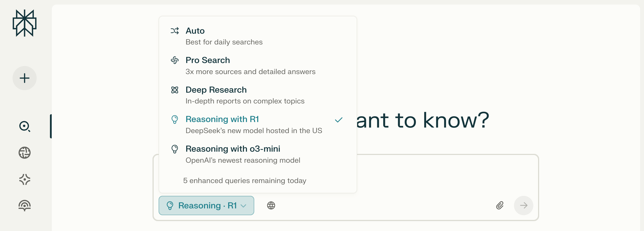Screen dimensions: 644x231
Task: Open the Home search sidebar icon
Action: tap(25, 126)
